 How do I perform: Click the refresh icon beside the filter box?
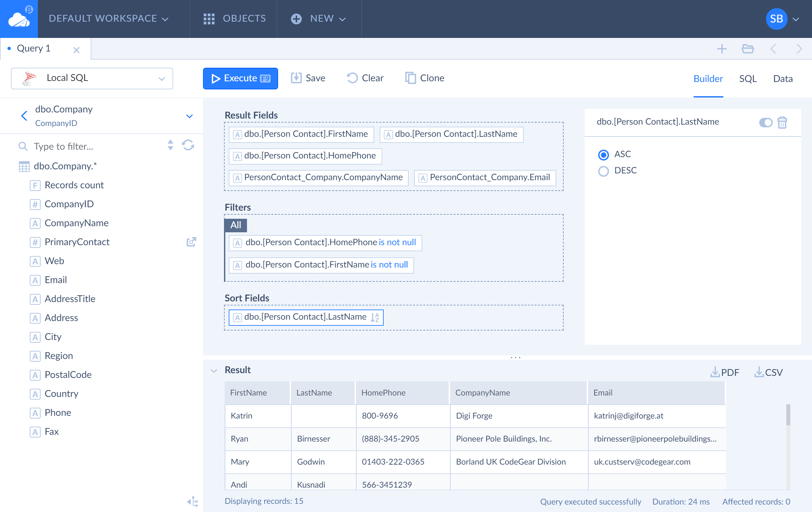188,145
